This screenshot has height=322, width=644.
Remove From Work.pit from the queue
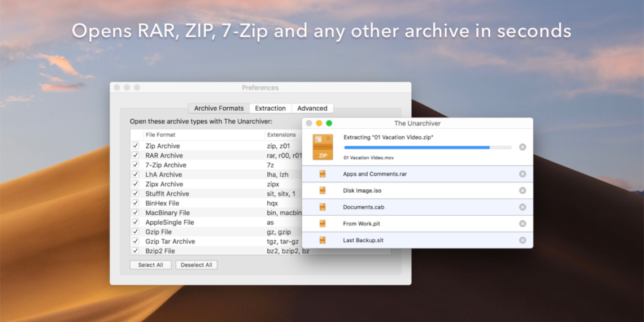(x=523, y=224)
